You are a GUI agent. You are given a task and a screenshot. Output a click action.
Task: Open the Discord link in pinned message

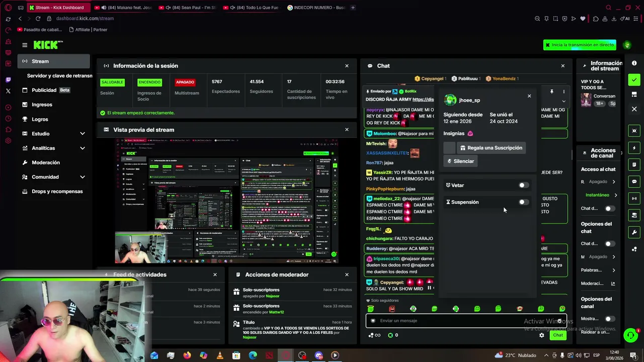423,100
